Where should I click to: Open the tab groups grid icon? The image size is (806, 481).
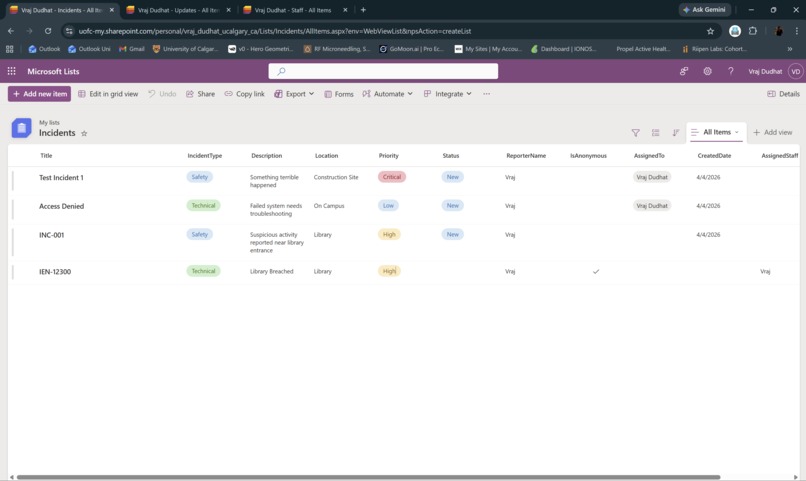pos(9,49)
